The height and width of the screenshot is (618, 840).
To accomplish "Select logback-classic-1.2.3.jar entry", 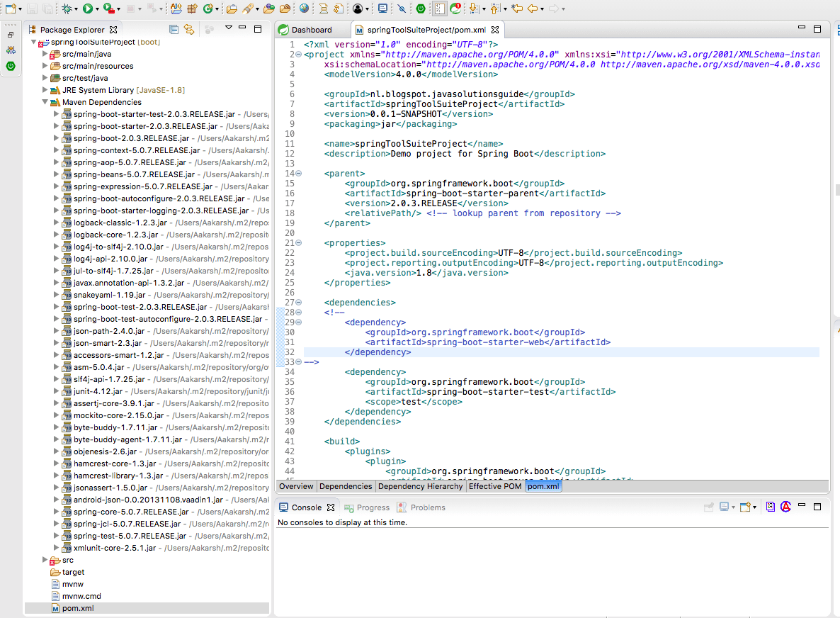I will coord(120,223).
